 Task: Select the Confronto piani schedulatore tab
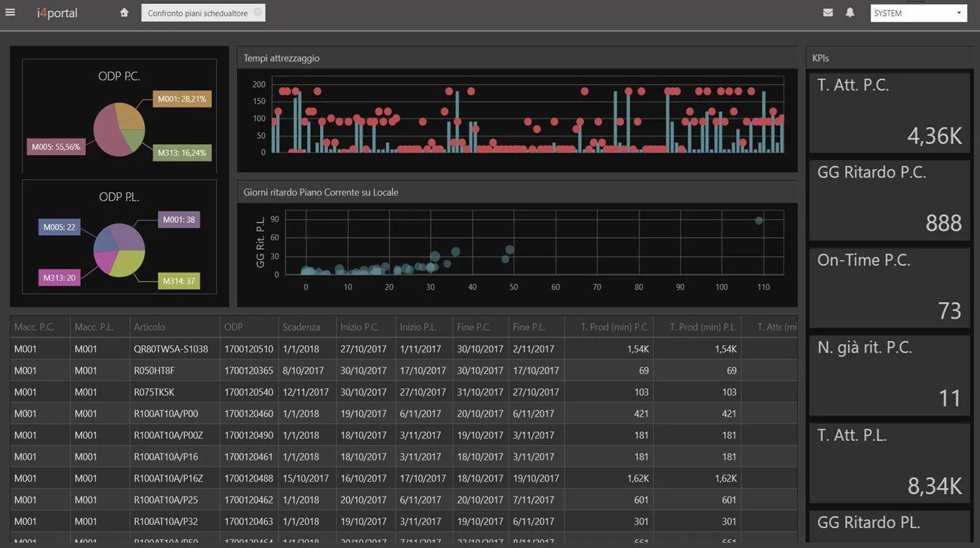coord(198,13)
